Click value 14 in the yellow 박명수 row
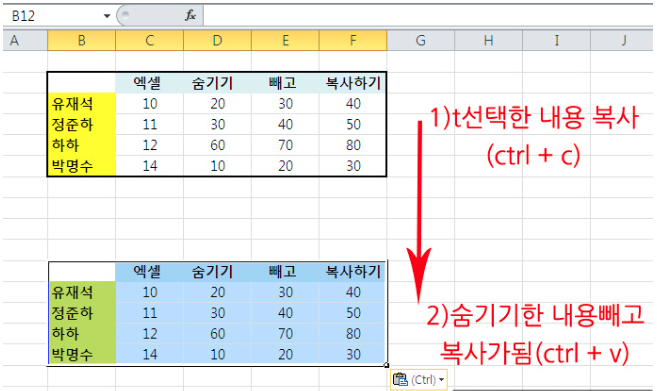The width and height of the screenshot is (657, 391). click(150, 166)
